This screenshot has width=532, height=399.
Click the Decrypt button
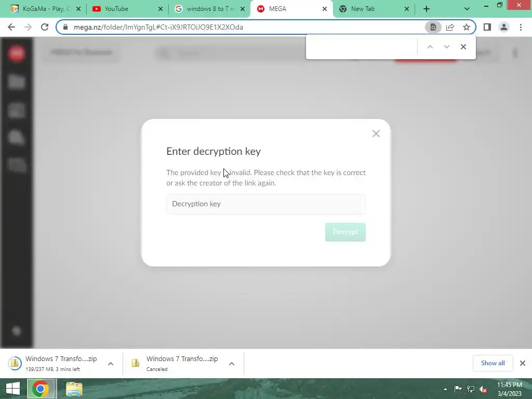coord(345,232)
